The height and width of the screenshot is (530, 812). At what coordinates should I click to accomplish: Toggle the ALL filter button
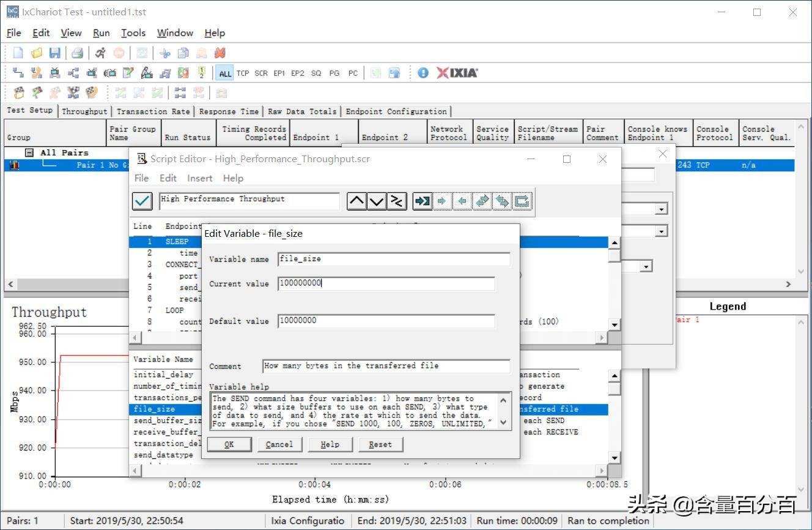click(x=225, y=73)
